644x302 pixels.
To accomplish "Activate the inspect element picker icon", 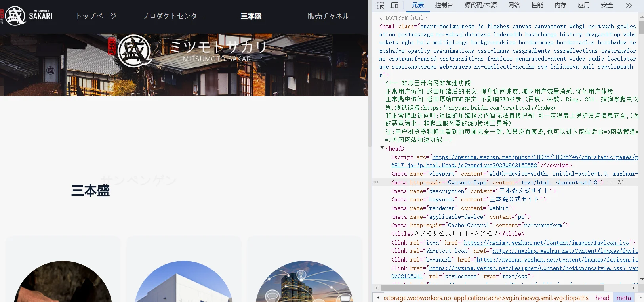I will point(381,5).
